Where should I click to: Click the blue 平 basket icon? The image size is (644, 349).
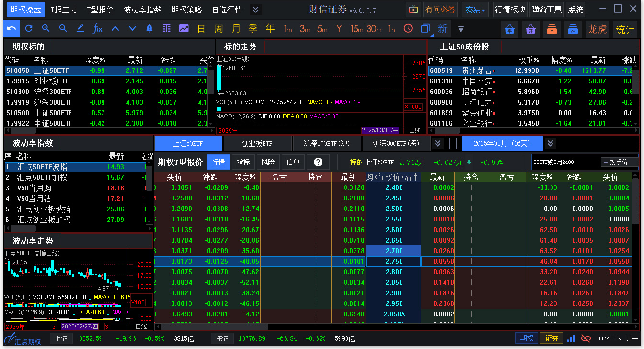click(x=510, y=29)
